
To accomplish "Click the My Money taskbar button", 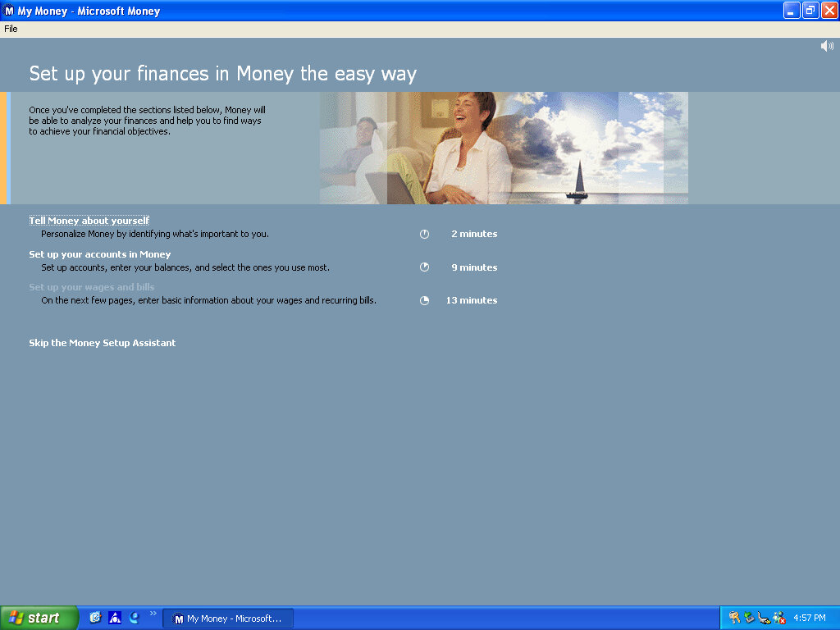I will click(x=228, y=619).
